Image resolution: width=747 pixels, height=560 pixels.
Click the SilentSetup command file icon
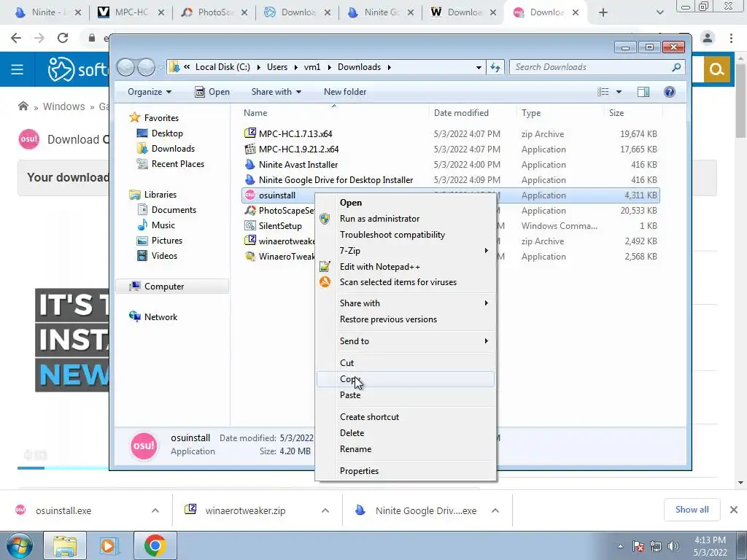point(249,226)
